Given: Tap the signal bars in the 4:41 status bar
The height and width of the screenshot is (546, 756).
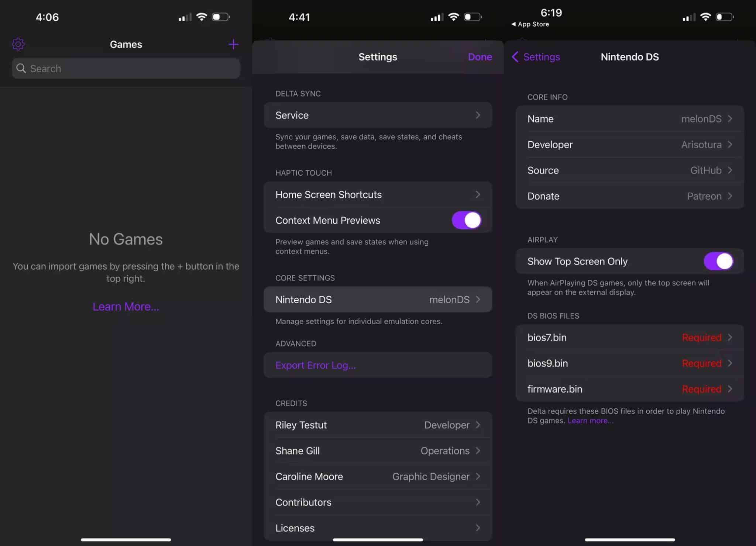Looking at the screenshot, I should [437, 17].
